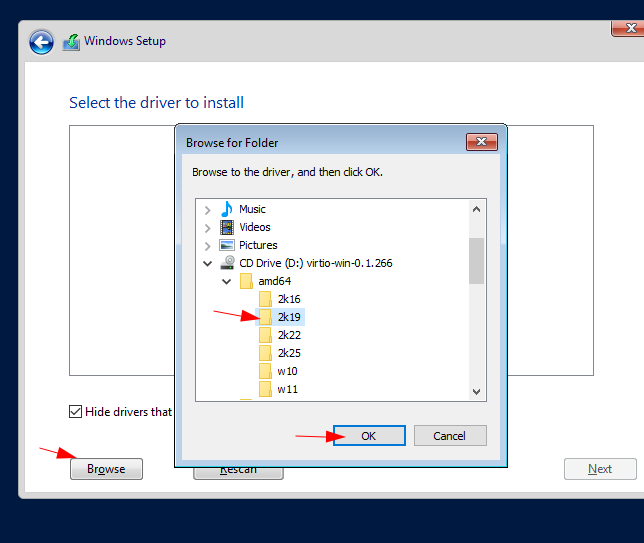Viewport: 644px width, 543px height.
Task: Select the '2k19' folder name
Action: tap(289, 317)
